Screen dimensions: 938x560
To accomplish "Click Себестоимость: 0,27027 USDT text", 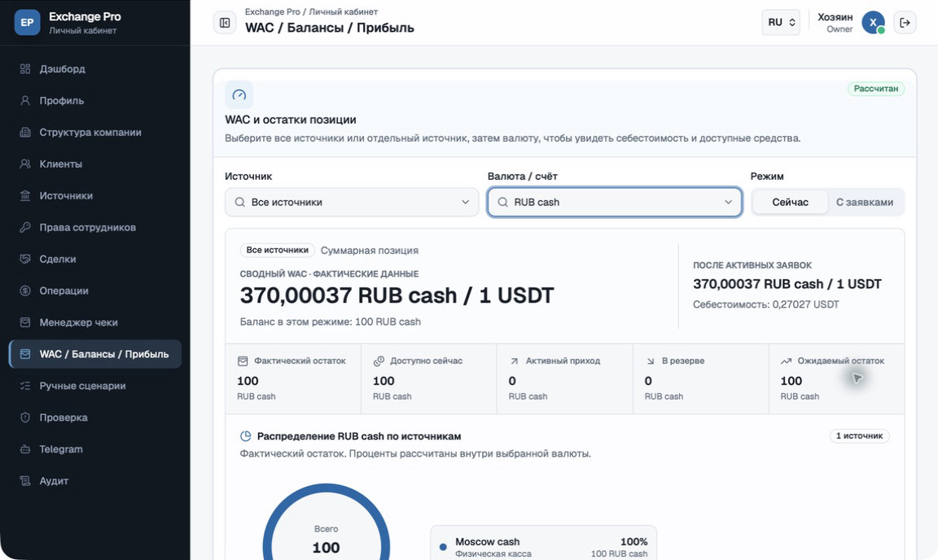I will [765, 304].
